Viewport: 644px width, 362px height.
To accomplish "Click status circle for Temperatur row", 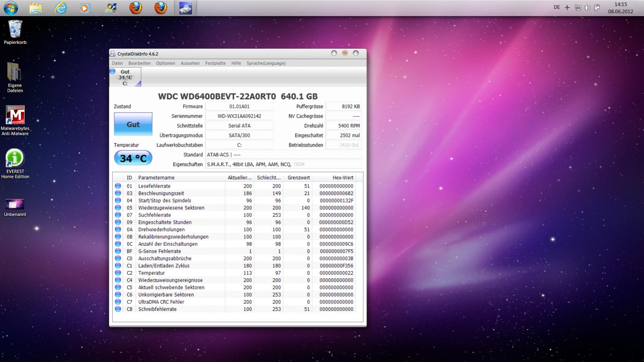I will (118, 273).
